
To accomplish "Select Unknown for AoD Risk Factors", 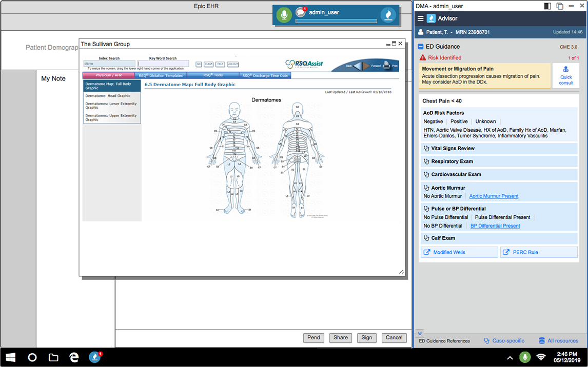I will click(485, 121).
